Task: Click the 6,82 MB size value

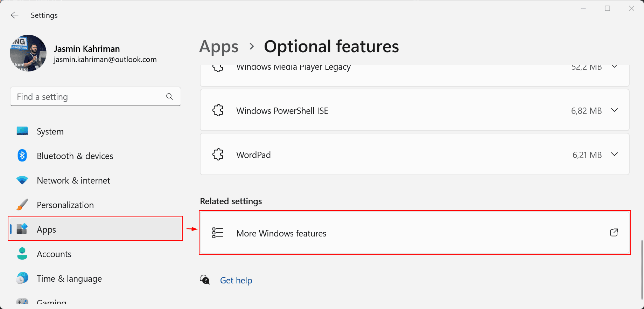Action: point(586,111)
